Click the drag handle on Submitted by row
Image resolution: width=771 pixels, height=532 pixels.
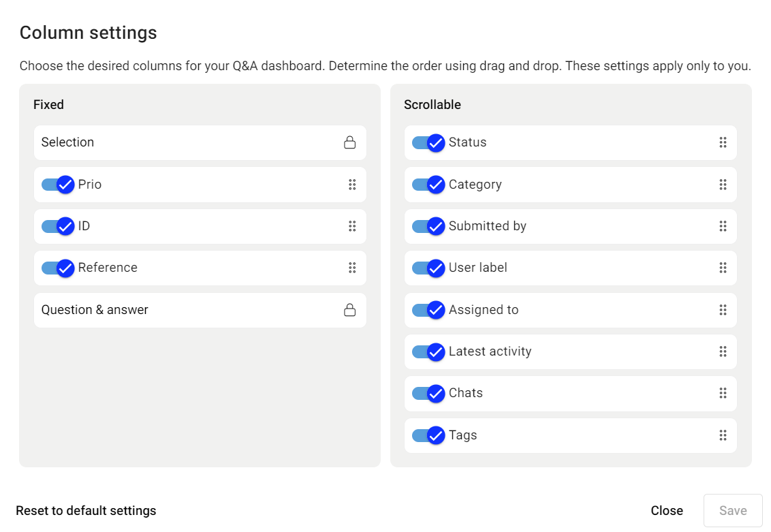pyautogui.click(x=723, y=226)
